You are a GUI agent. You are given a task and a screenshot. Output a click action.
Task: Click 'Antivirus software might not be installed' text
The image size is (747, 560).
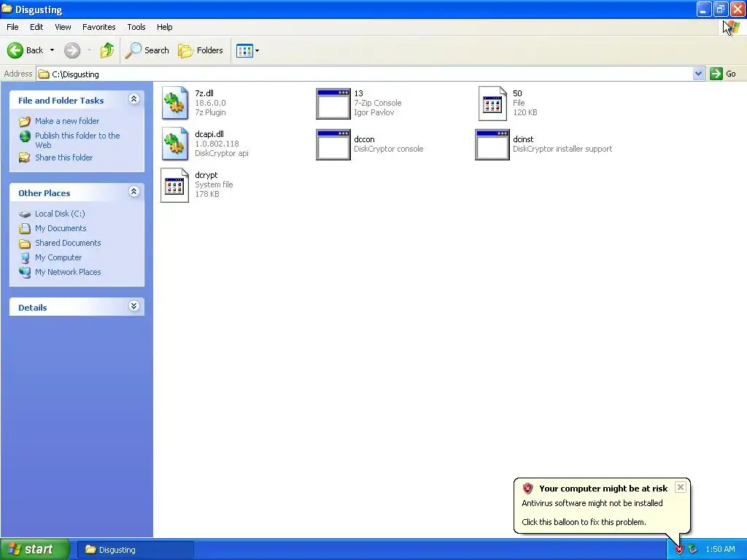(x=592, y=503)
